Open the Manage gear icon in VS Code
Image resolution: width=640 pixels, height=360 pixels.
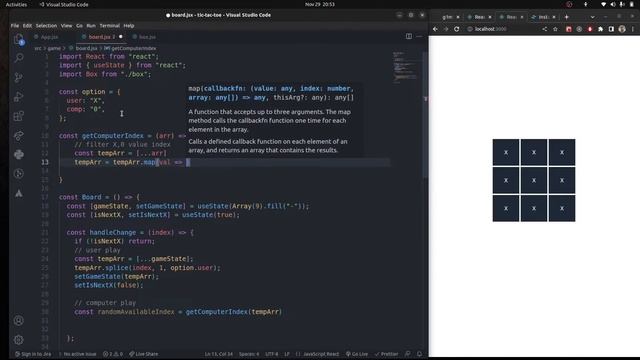19,340
